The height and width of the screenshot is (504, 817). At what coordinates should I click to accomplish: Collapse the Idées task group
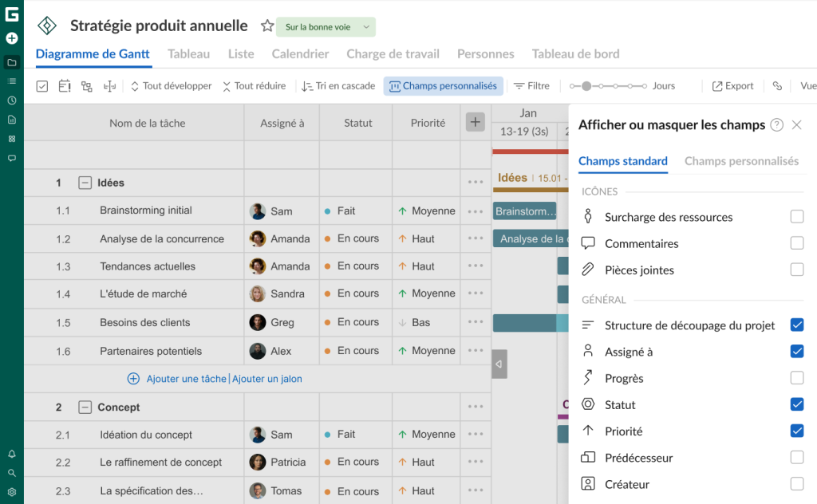[x=85, y=183]
